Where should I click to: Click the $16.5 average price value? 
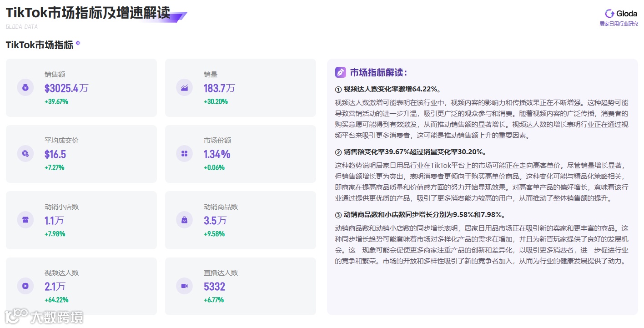(x=55, y=154)
